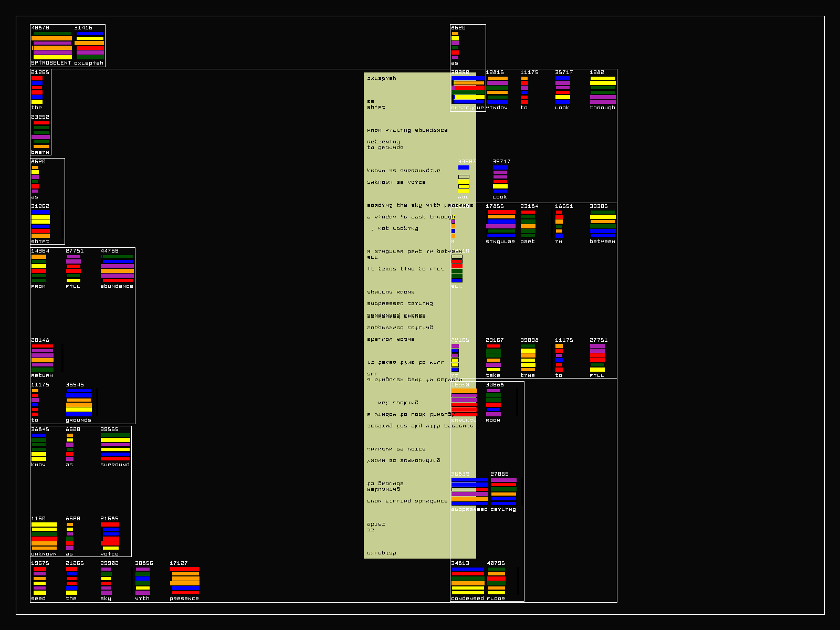The width and height of the screenshot is (840, 630).
Task: Click the 'window' block numbered 12815
Action: coord(497,90)
